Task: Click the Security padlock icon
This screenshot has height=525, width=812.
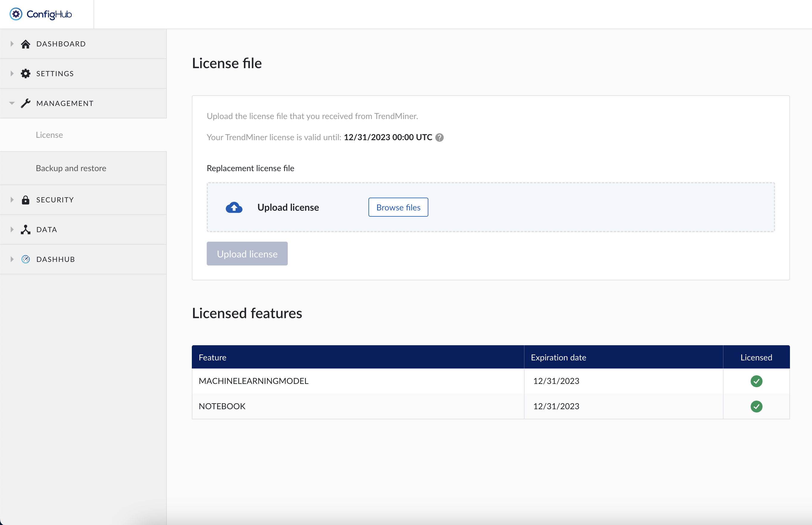Action: tap(26, 200)
